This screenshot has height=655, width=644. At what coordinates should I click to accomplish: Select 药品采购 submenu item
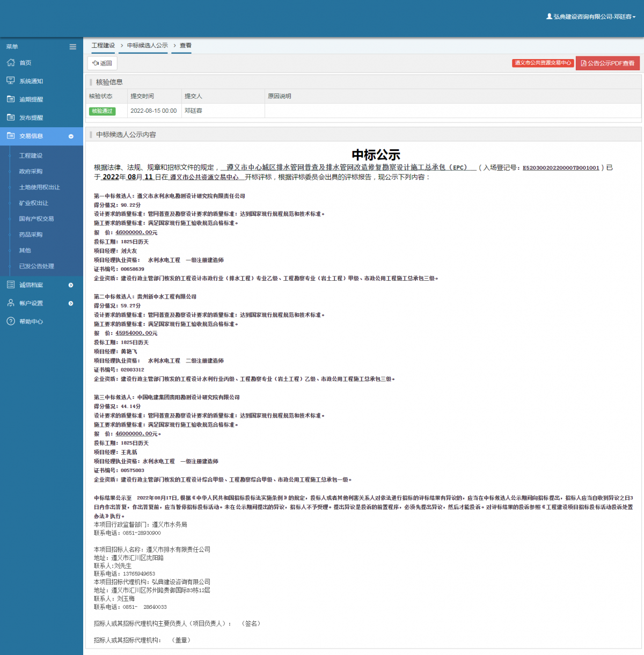[x=31, y=235]
